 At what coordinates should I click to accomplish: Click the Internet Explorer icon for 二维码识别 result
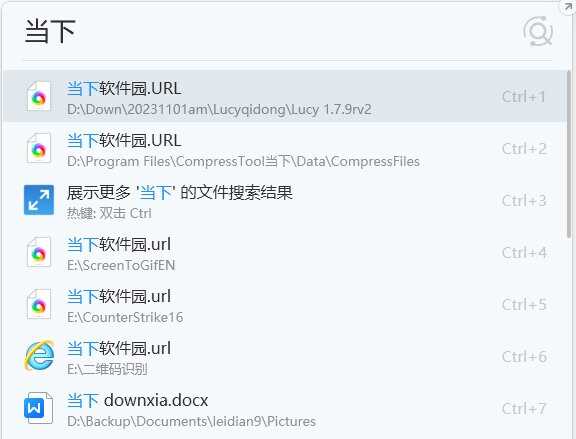point(39,356)
